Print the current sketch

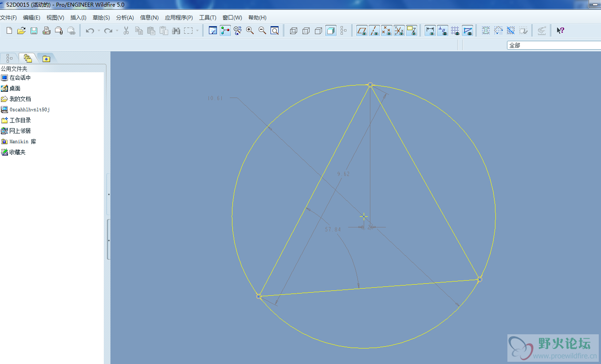tap(46, 31)
